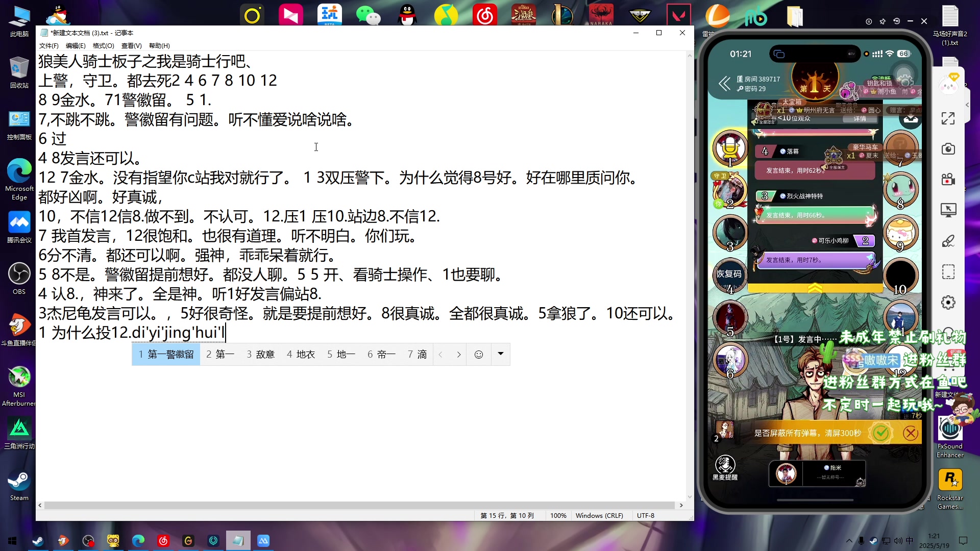Open the mirror sidebar settings gear
This screenshot has height=551, width=980.
tap(948, 303)
